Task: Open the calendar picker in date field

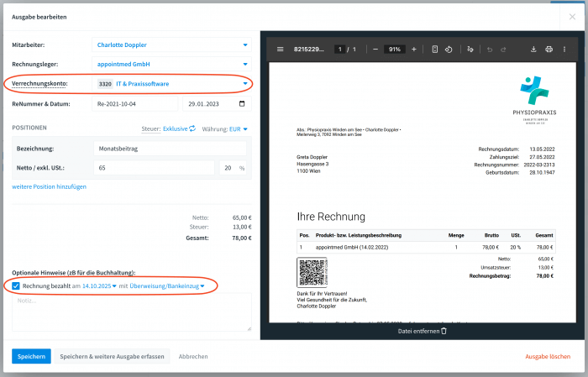Action: coord(243,104)
